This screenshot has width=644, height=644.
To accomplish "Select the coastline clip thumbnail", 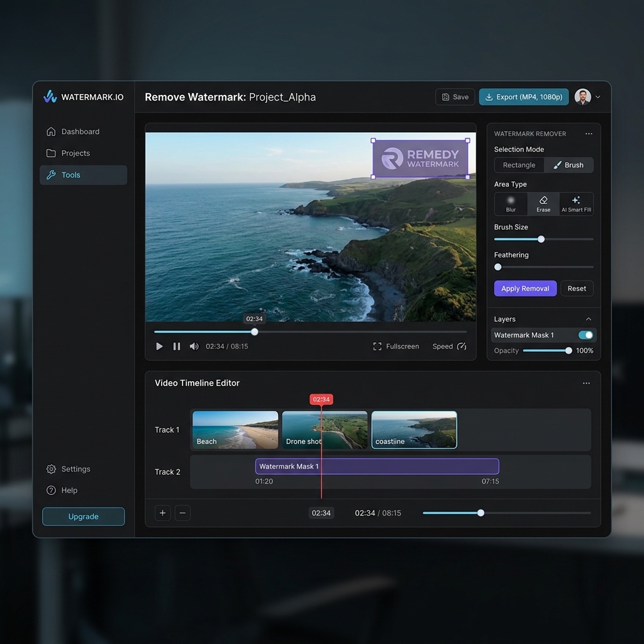I will pos(414,430).
